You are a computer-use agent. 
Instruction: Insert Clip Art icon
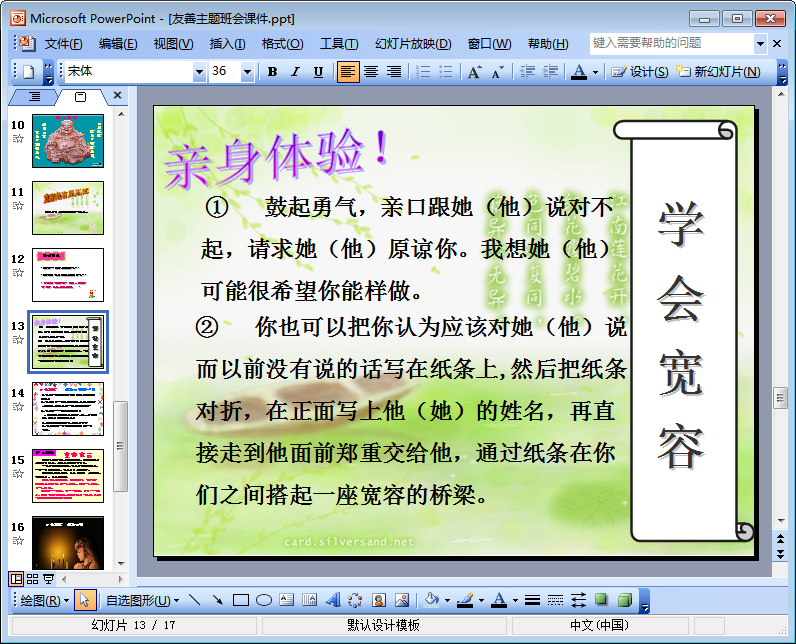tap(379, 600)
